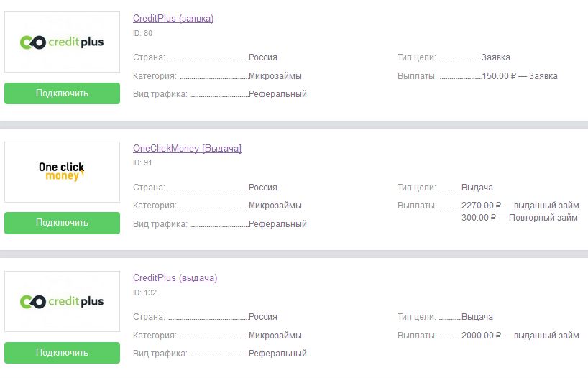The image size is (588, 378).
Task: Click Подключить under the One click money logo
Action: [63, 223]
